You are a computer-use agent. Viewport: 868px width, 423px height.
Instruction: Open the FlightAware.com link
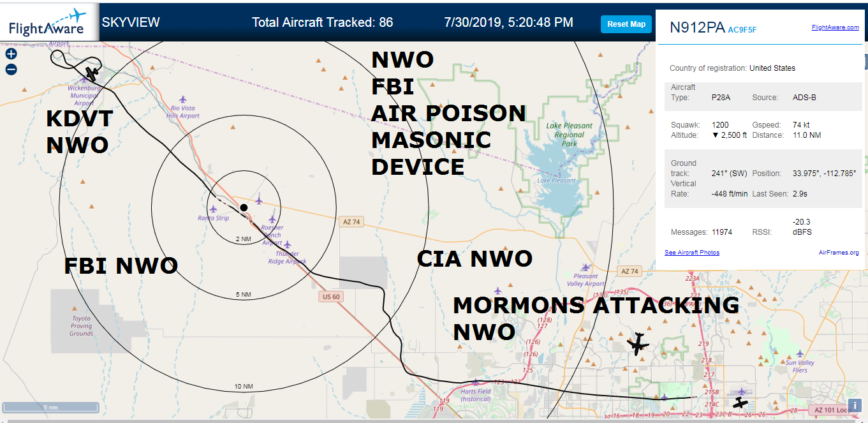click(x=835, y=27)
